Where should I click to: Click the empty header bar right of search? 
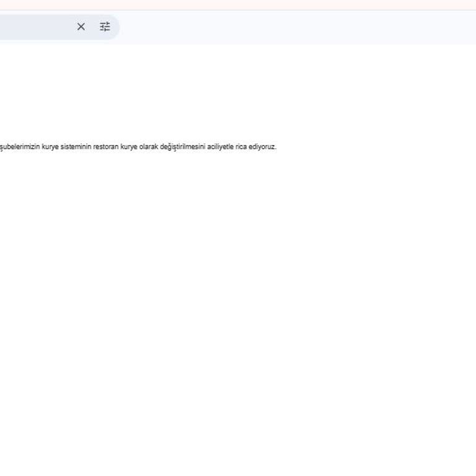[x=297, y=27]
